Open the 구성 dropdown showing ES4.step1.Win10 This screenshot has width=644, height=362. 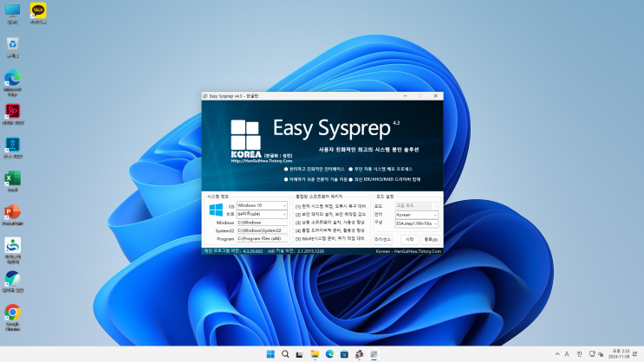[416, 223]
